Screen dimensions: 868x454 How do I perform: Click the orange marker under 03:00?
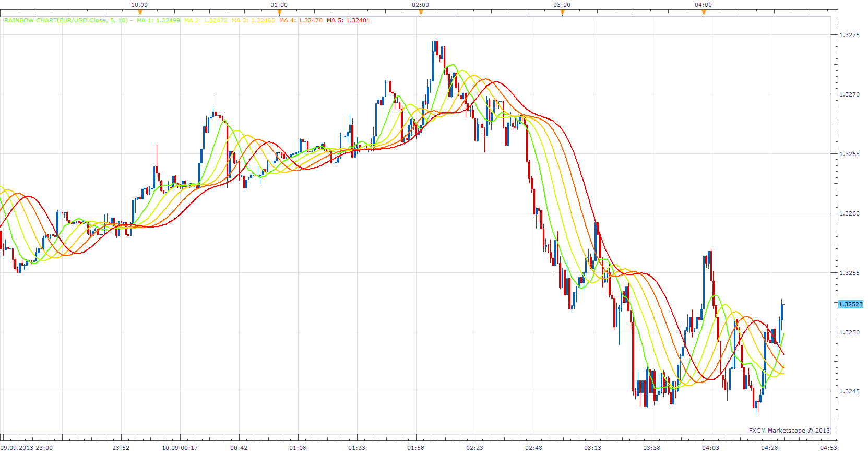coord(562,13)
